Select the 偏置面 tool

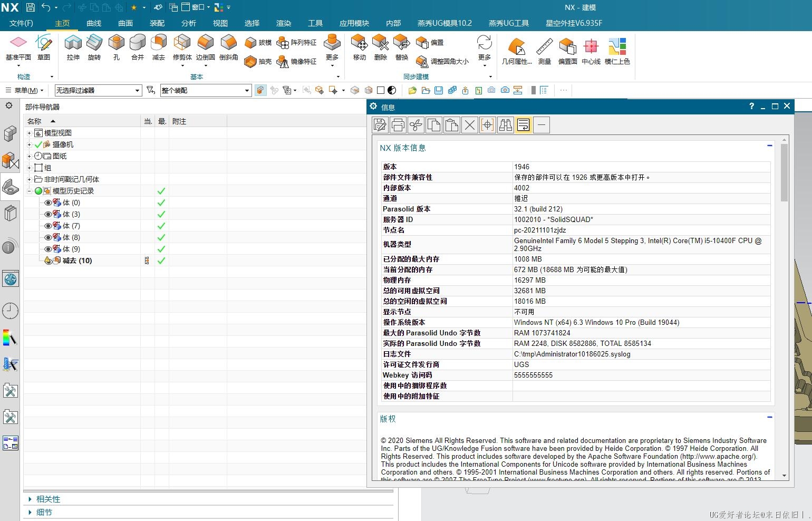(x=568, y=51)
